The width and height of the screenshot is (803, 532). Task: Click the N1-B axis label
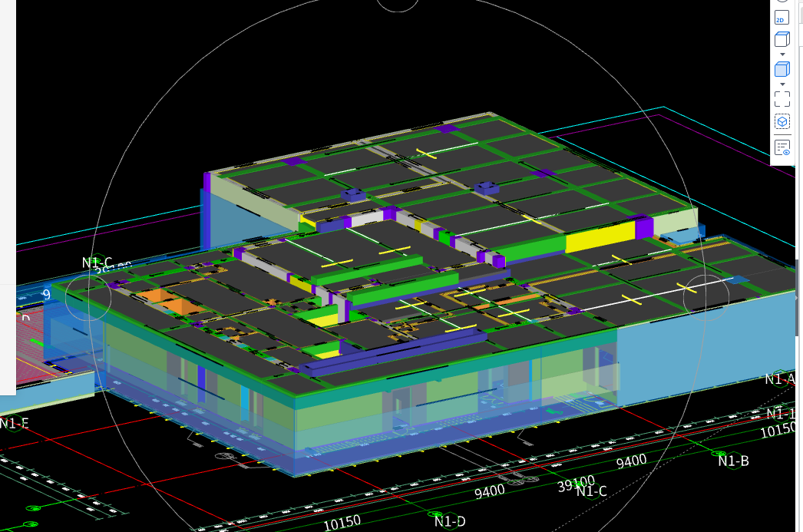(733, 461)
